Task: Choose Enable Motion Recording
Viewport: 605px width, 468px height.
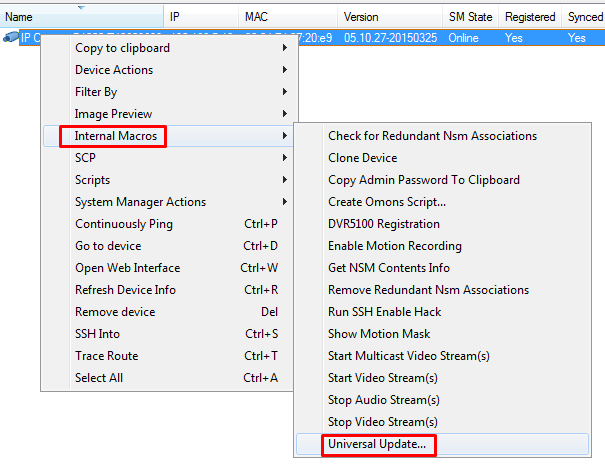Action: pyautogui.click(x=395, y=246)
